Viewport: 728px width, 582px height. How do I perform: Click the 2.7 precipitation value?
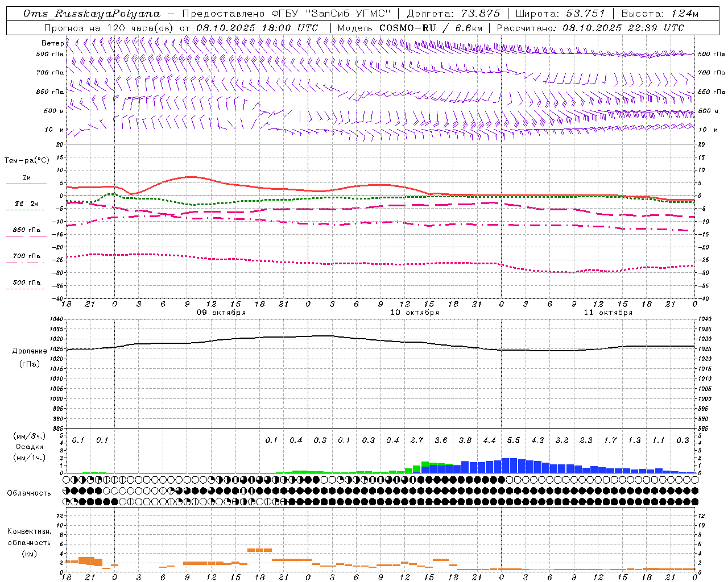417,440
